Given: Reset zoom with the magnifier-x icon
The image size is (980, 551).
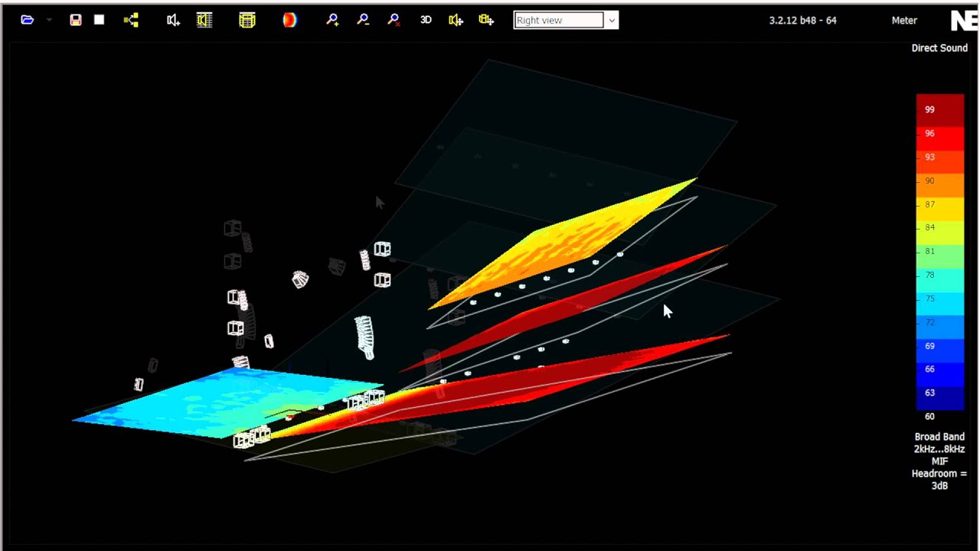Looking at the screenshot, I should (x=394, y=20).
